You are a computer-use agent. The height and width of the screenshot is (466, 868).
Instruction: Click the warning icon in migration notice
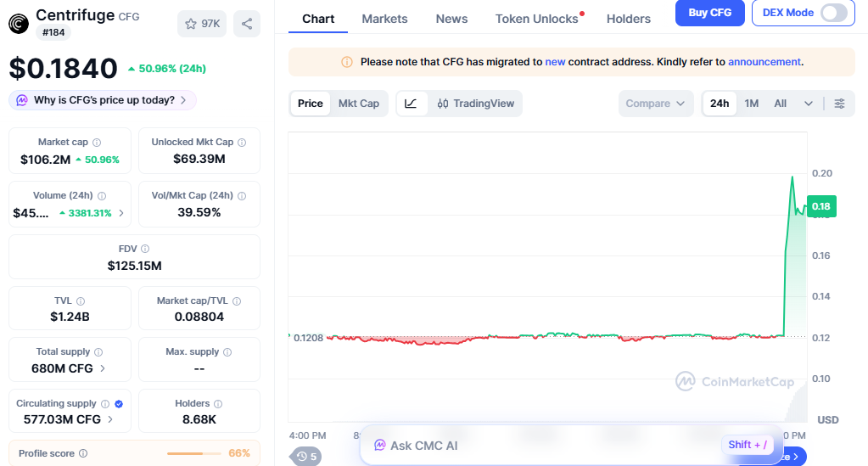coord(346,62)
